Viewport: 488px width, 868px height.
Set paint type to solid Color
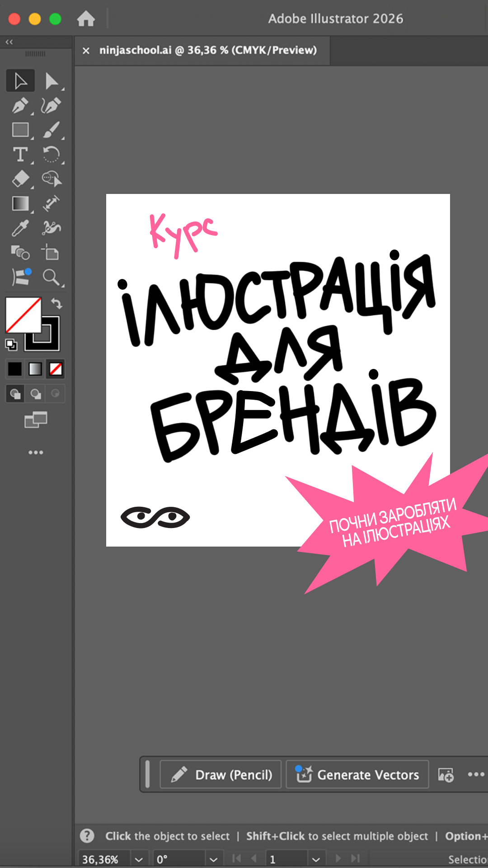click(x=14, y=369)
